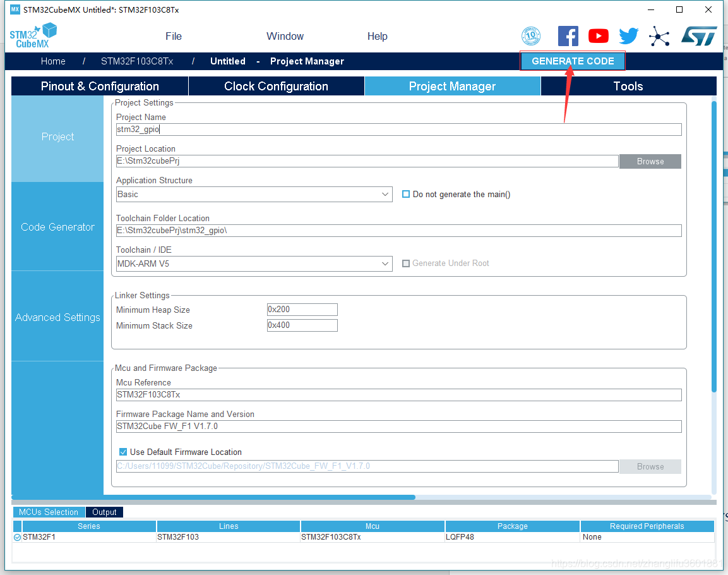Image resolution: width=728 pixels, height=575 pixels.
Task: Toggle Generate Under Root checkbox
Action: (406, 263)
